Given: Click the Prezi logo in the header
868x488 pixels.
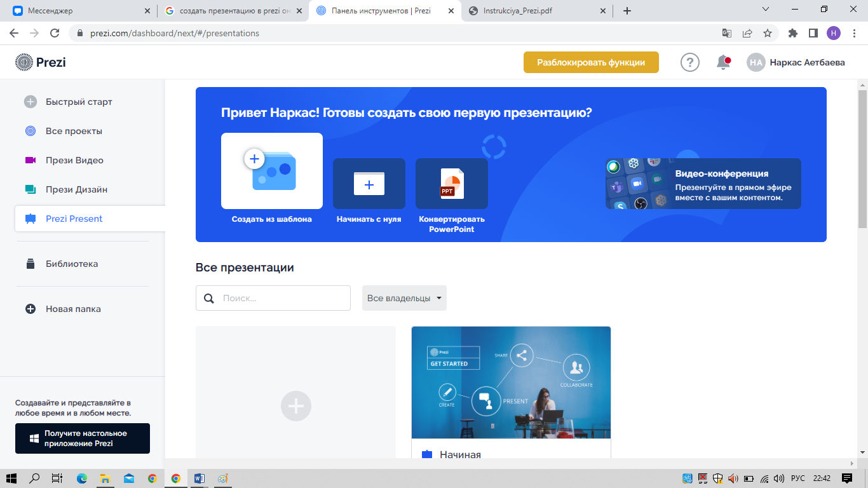Looking at the screenshot, I should tap(41, 62).
